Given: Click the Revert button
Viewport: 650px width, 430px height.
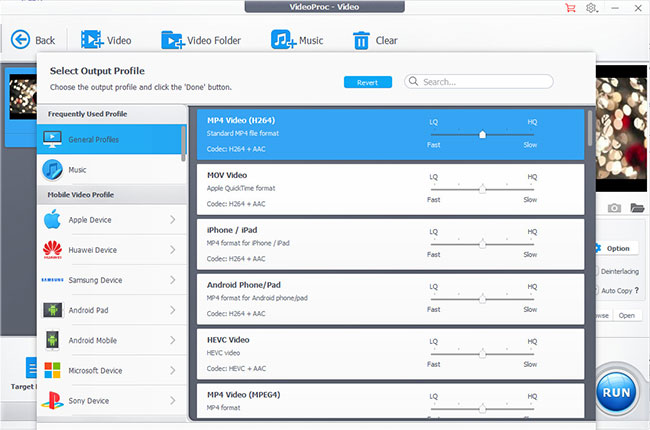Looking at the screenshot, I should 368,82.
